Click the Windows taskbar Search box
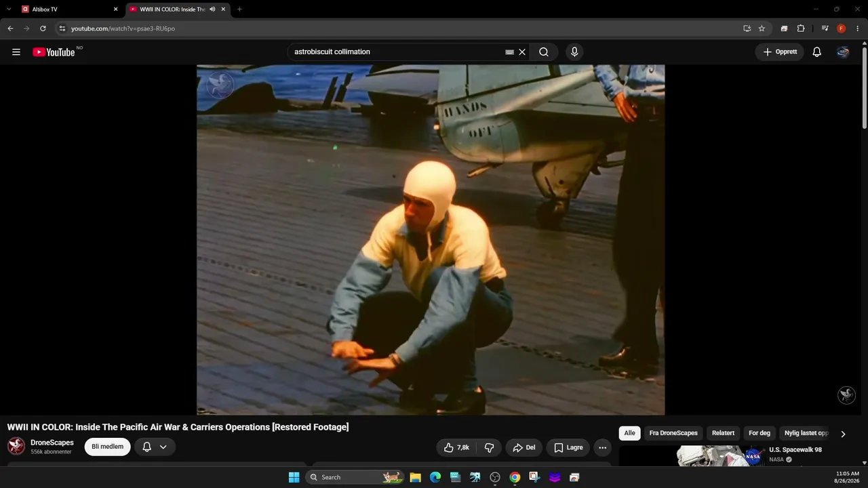Image resolution: width=868 pixels, height=488 pixels. point(354,477)
